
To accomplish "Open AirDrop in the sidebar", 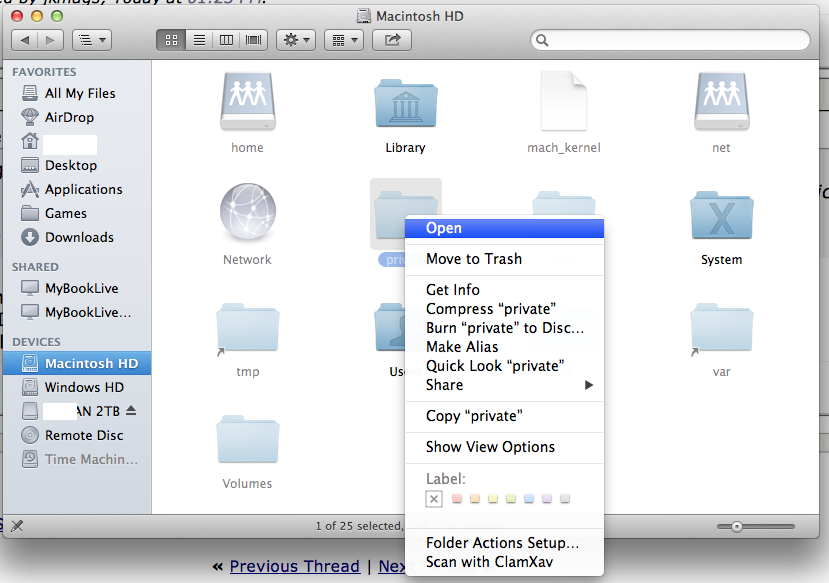I will click(x=77, y=117).
